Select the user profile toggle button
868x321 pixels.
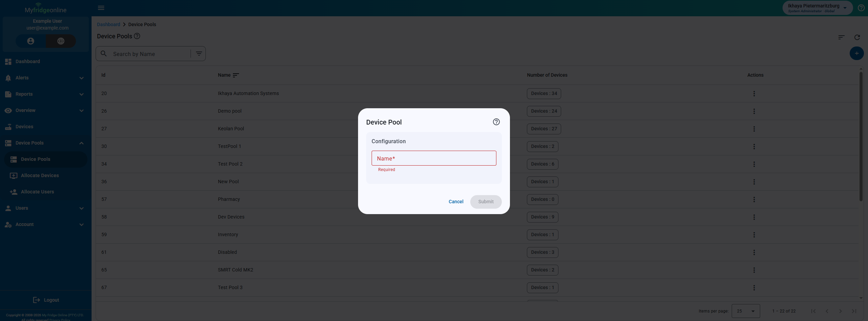(31, 41)
